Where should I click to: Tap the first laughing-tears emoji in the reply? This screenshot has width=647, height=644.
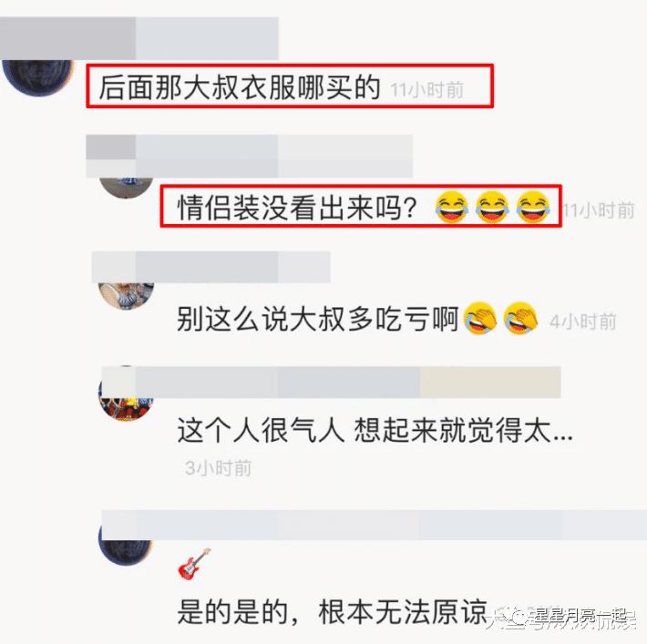[x=452, y=207]
